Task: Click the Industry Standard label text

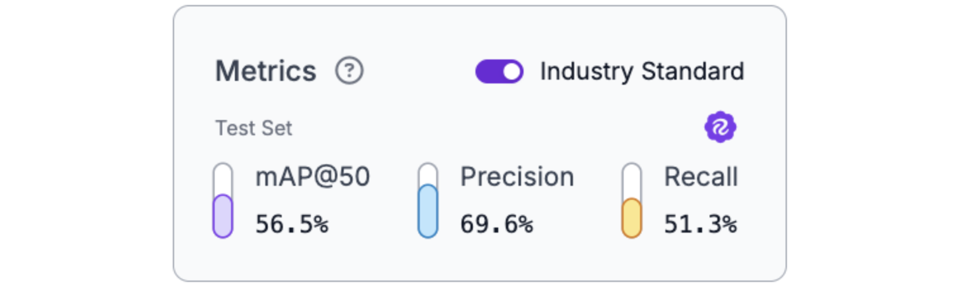Action: pyautogui.click(x=641, y=71)
